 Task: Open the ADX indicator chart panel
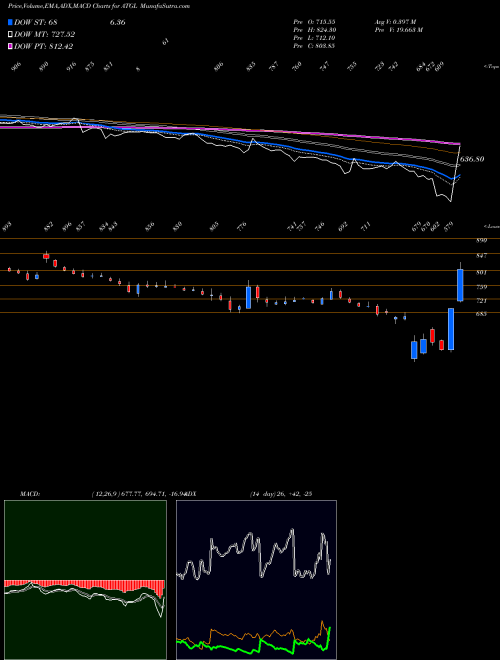click(256, 580)
